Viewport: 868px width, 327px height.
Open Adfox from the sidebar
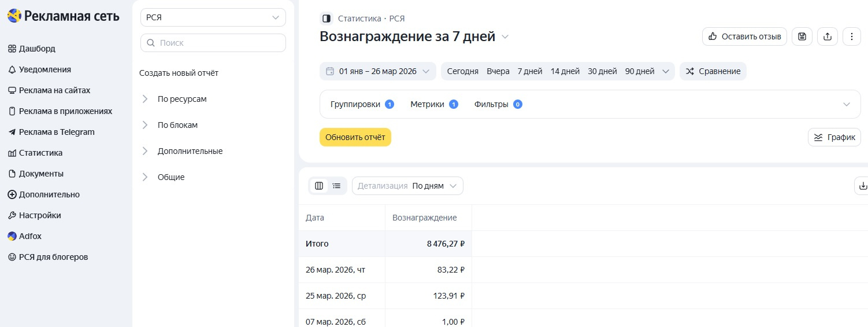[x=30, y=236]
